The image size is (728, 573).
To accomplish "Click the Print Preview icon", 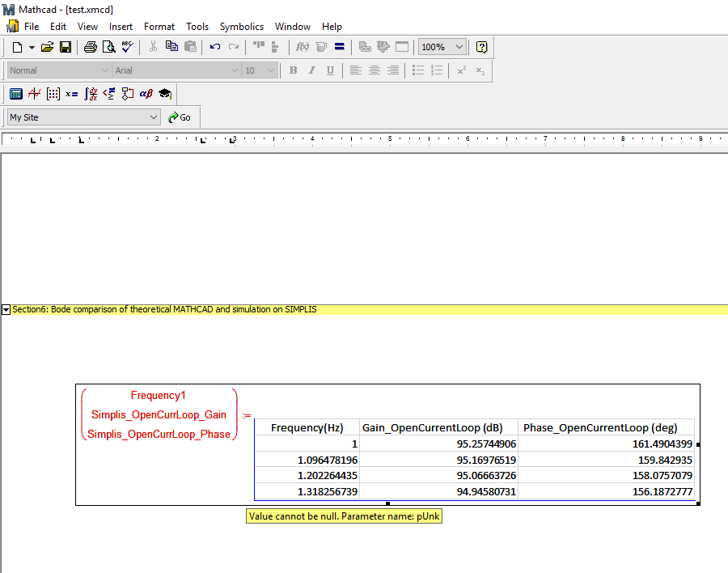I will click(x=108, y=47).
